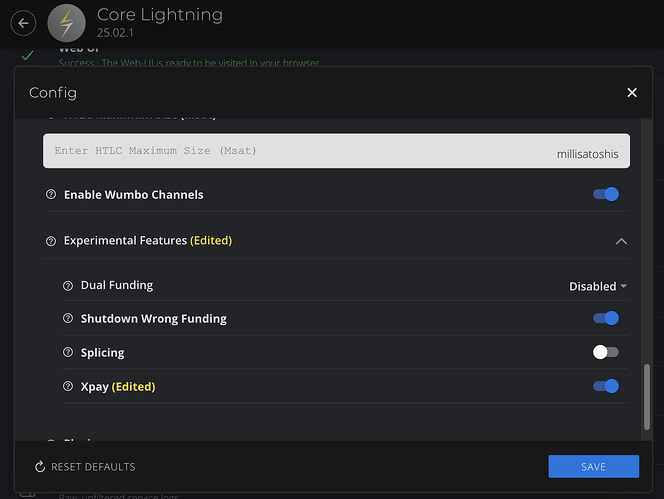This screenshot has height=499, width=664.
Task: Click the Core Lightning title text
Action: coord(160,15)
